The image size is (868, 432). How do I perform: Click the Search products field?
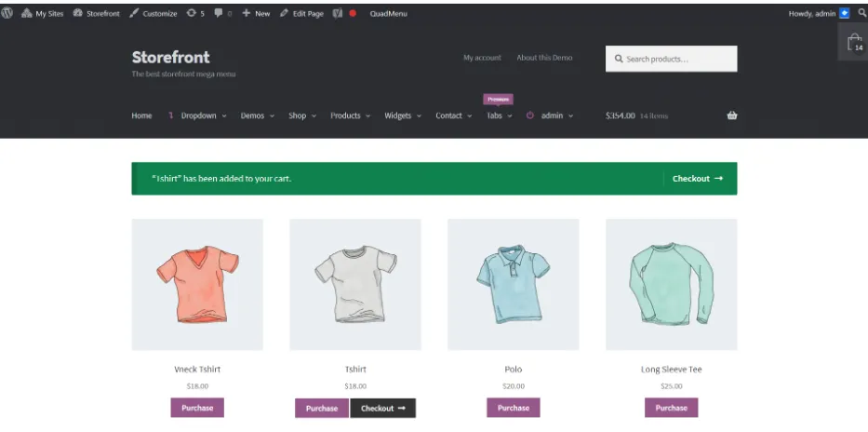click(x=671, y=59)
